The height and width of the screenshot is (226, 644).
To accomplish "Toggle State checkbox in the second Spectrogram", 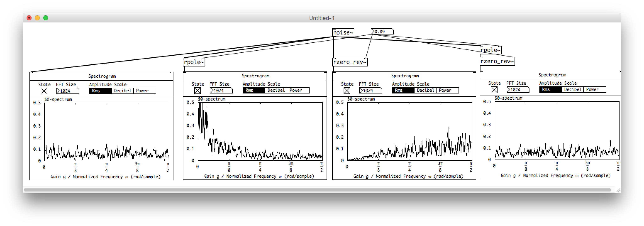I will click(198, 90).
